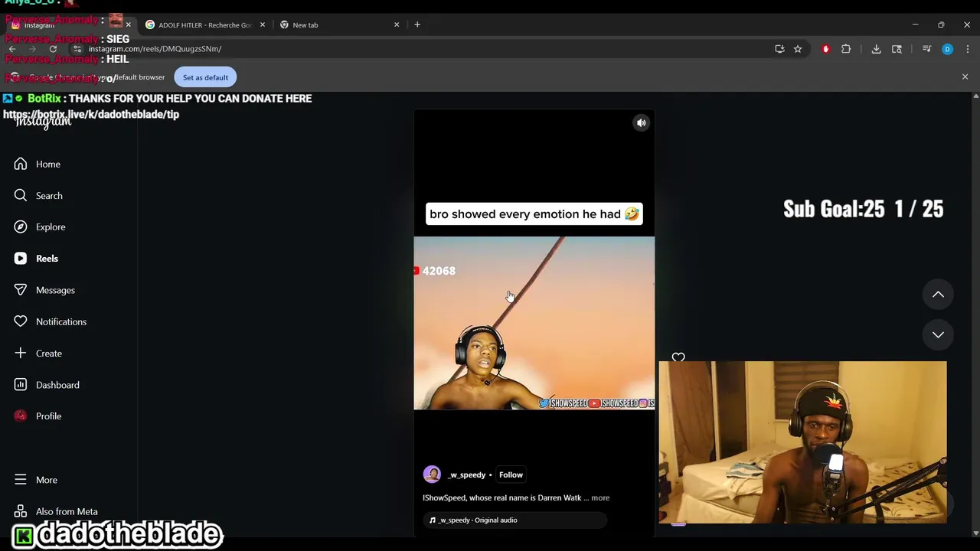Open browser Downloads icon
The width and height of the screenshot is (980, 551).
click(x=876, y=49)
